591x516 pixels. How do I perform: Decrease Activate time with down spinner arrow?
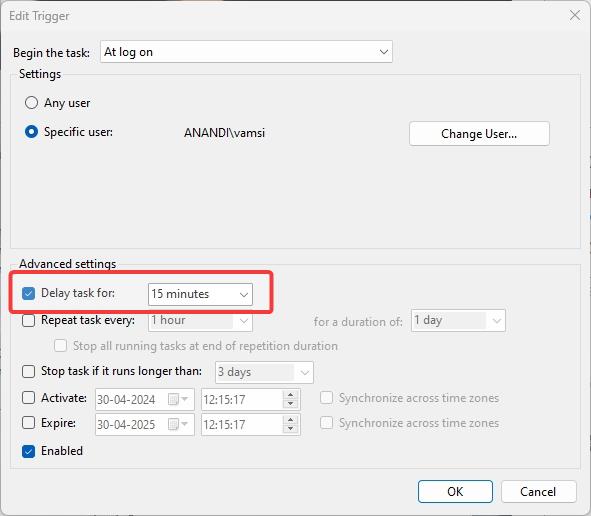tap(290, 404)
